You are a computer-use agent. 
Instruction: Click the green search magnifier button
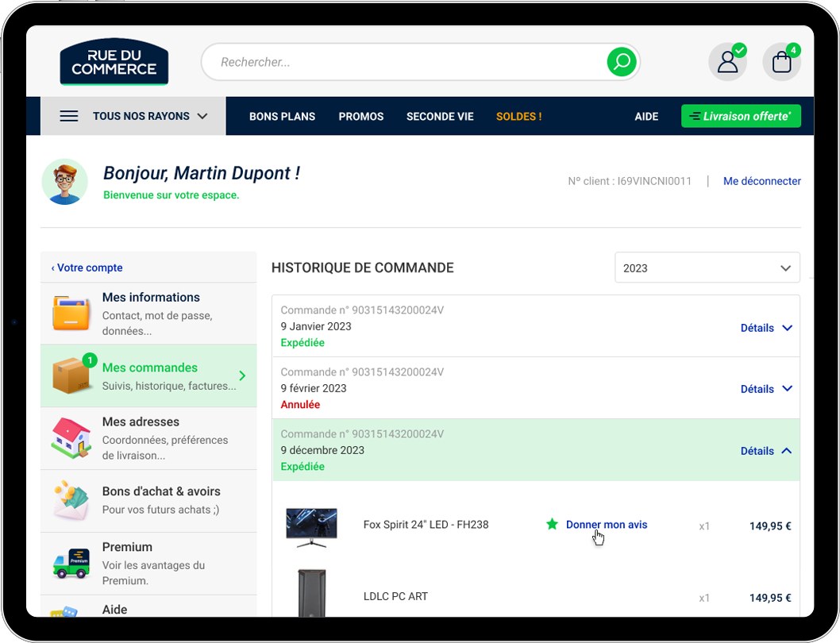pyautogui.click(x=622, y=62)
